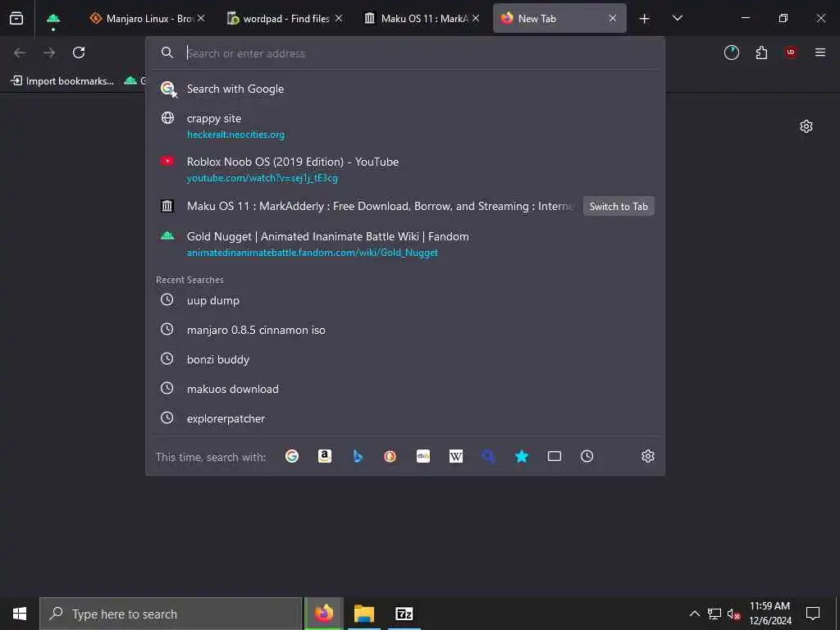Search this time with Wikipedia

456,456
